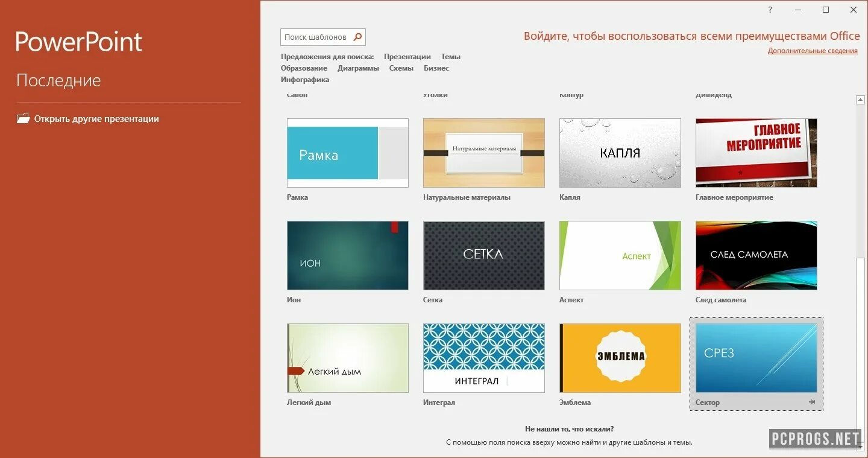Pin the Сектор template using pin icon
Image resolution: width=868 pixels, height=458 pixels.
(x=812, y=402)
